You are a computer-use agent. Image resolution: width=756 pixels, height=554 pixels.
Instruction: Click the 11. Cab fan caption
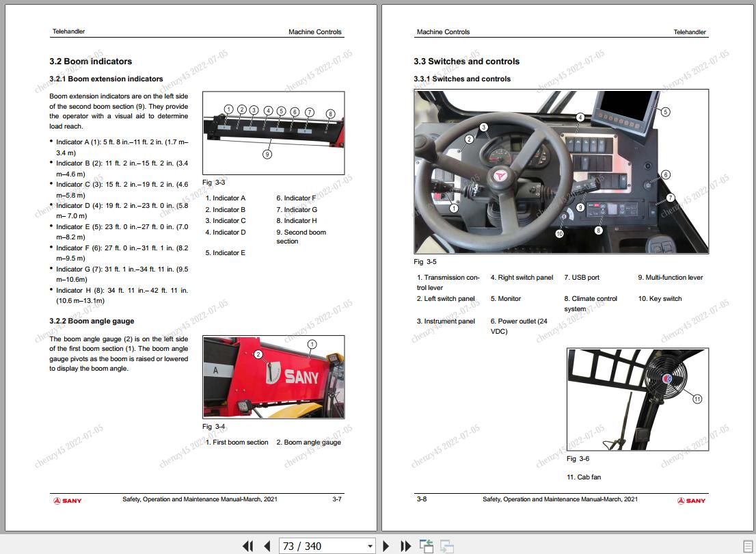click(584, 477)
